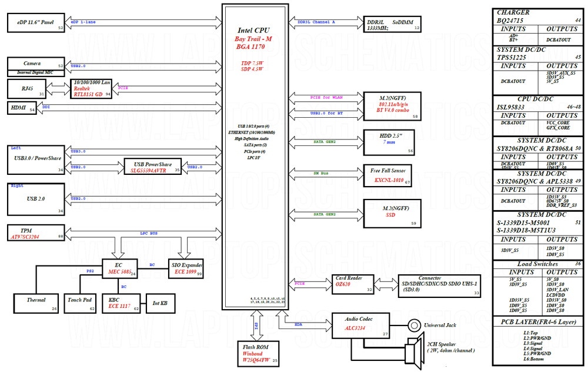The height and width of the screenshot is (375, 588).
Task: Select the Free Fall Sensor KXCNL-1010 block
Action: [x=387, y=175]
